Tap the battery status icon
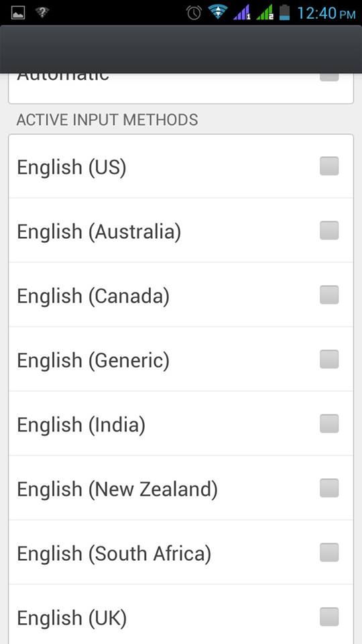This screenshot has width=362, height=644. pyautogui.click(x=284, y=13)
